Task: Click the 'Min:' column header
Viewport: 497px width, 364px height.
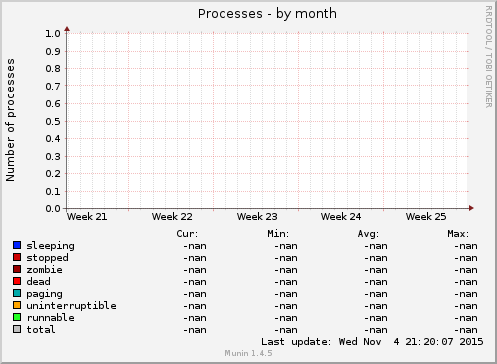Action: pos(278,234)
